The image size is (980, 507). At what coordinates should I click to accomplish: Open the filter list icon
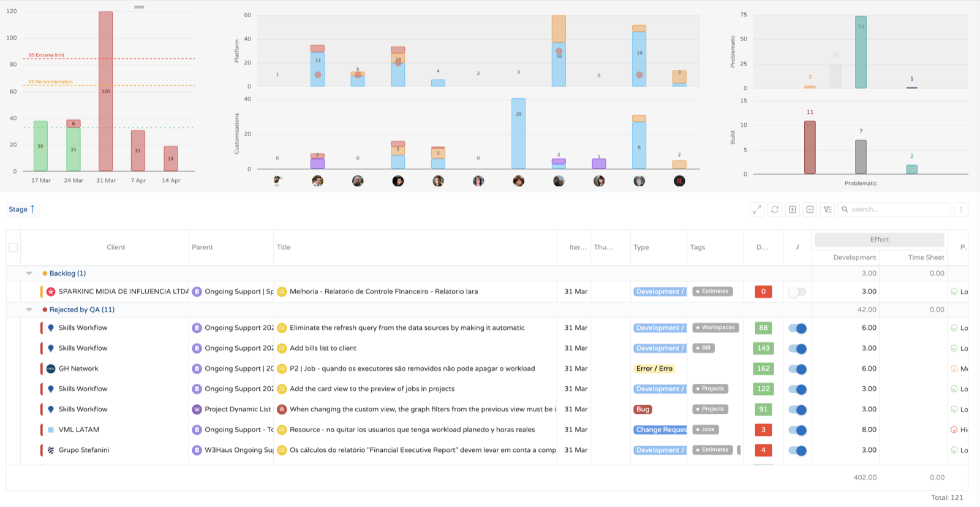coord(827,210)
